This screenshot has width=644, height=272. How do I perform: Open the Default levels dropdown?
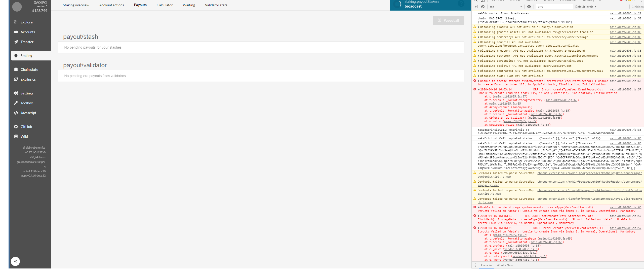point(586,7)
